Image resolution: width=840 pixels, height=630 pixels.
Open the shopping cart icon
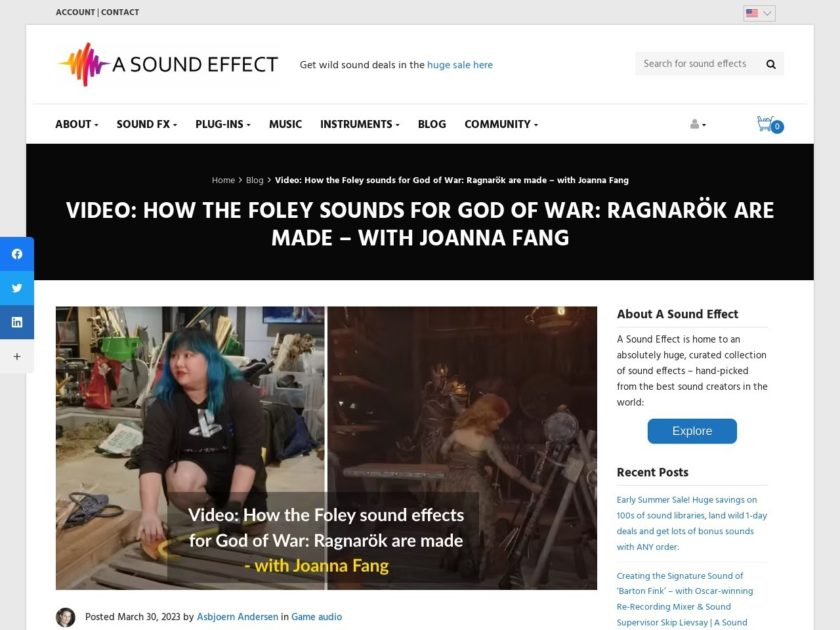(770, 124)
